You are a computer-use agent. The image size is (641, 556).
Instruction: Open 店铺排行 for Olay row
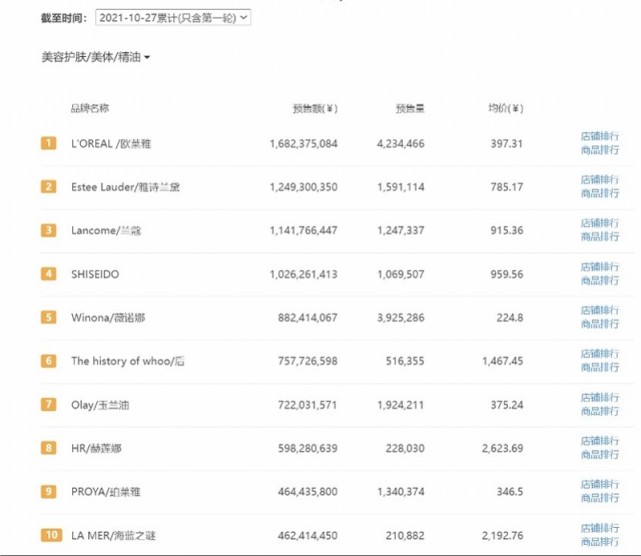(x=600, y=397)
